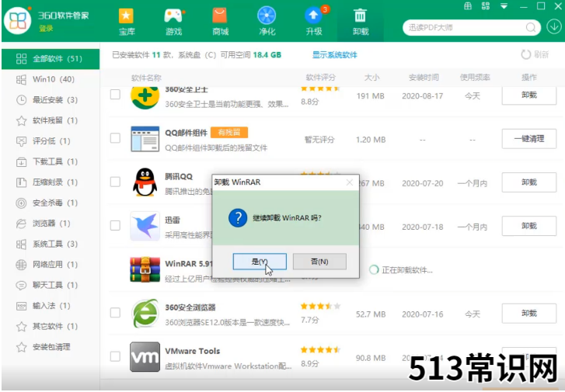Open the 游戏 gamepad icon tab
Viewport: 565px width, 392px height.
[x=173, y=22]
